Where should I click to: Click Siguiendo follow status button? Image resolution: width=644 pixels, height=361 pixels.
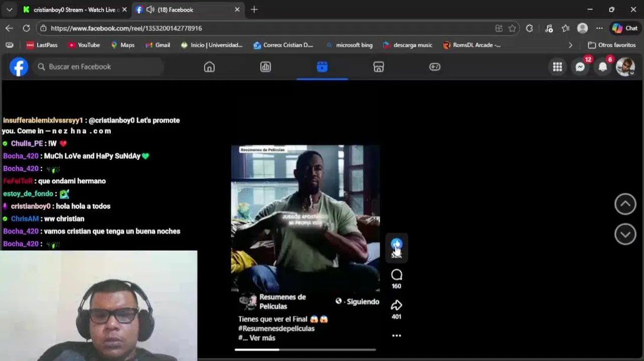[363, 301]
